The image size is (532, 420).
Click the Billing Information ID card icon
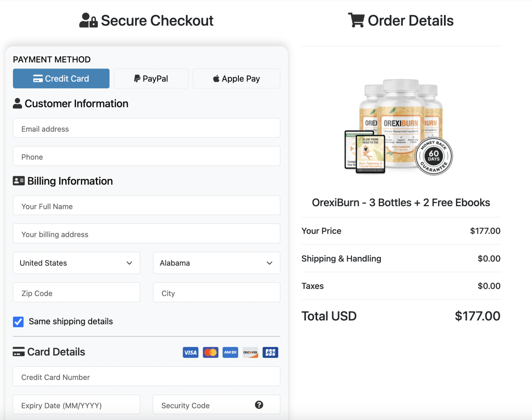click(x=19, y=181)
